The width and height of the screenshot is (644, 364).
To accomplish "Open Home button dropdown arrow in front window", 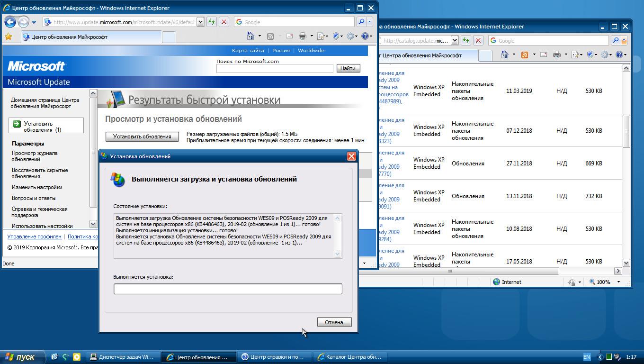I will pos(259,36).
